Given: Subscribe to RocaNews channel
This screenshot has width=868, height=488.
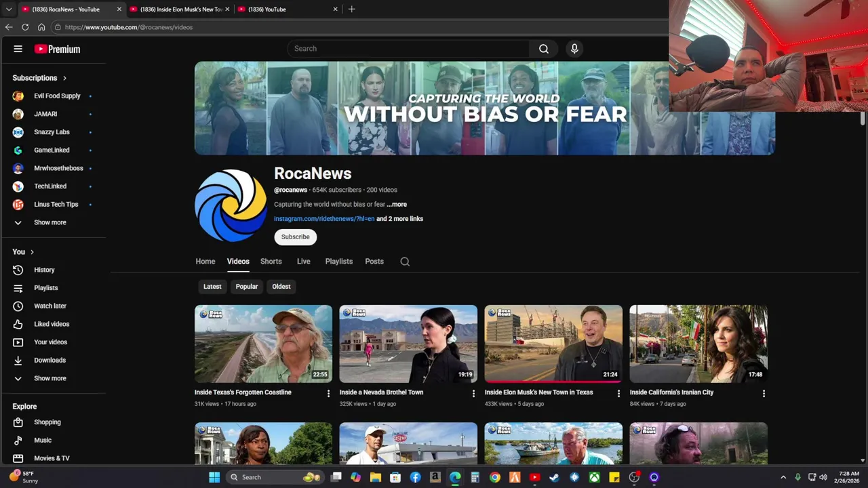Looking at the screenshot, I should (296, 237).
